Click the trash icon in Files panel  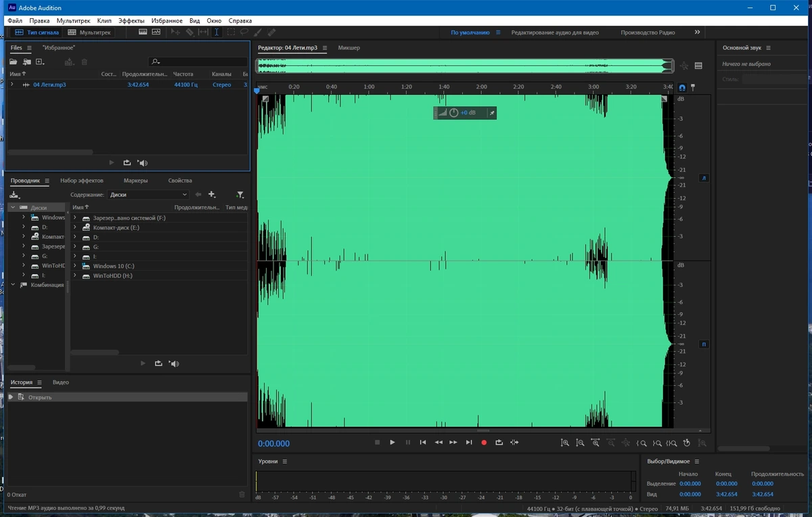tap(85, 62)
